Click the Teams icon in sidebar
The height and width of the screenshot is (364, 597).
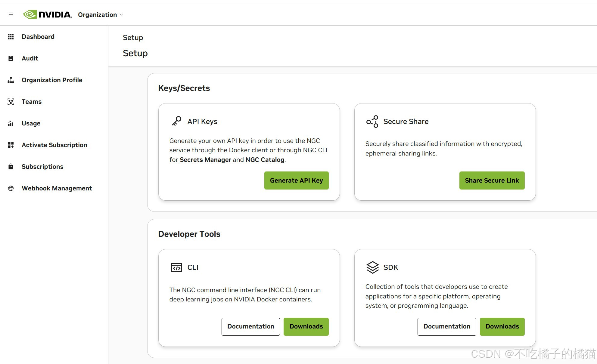(11, 102)
